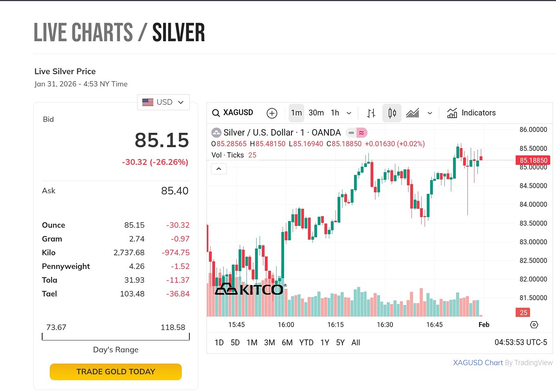Expand the more timeframes dropdown arrow

pyautogui.click(x=349, y=113)
